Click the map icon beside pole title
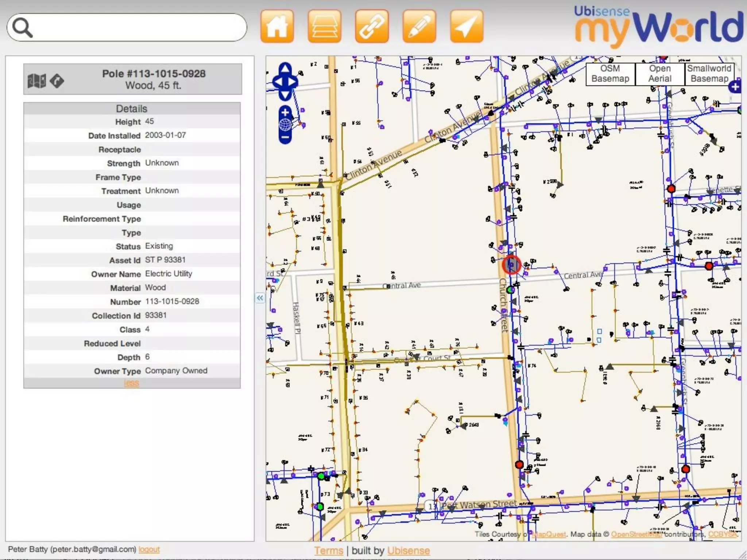The width and height of the screenshot is (747, 560). pos(36,81)
